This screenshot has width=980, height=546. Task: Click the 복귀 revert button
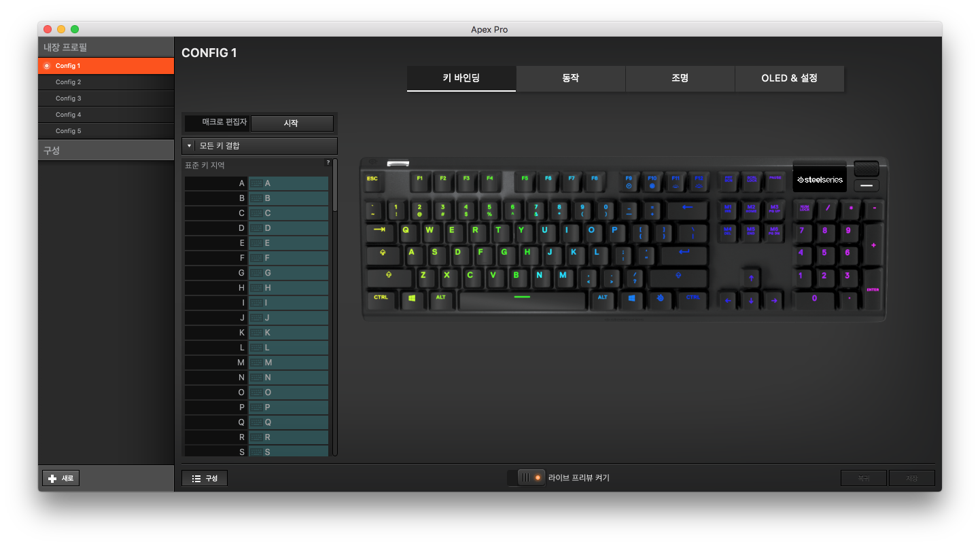864,478
